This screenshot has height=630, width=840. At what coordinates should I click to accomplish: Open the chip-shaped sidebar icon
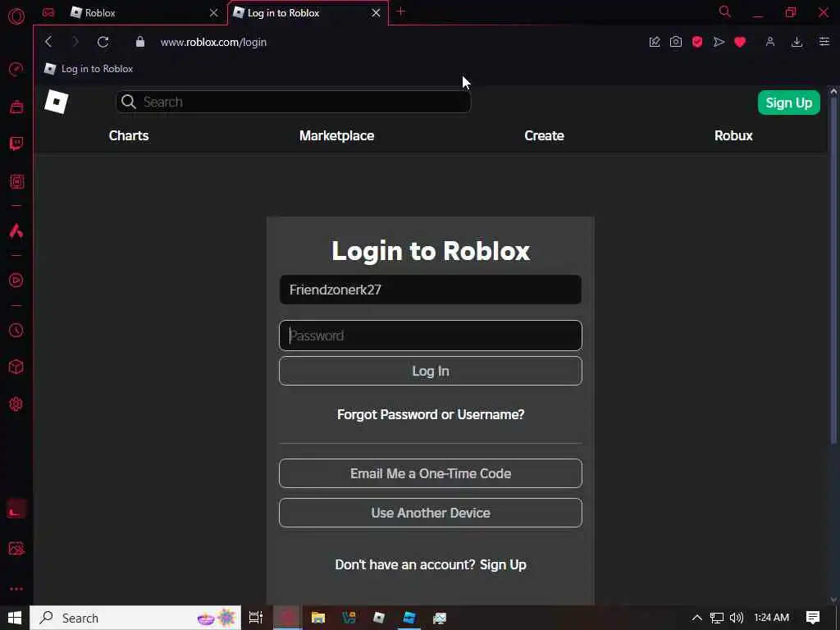point(16,181)
